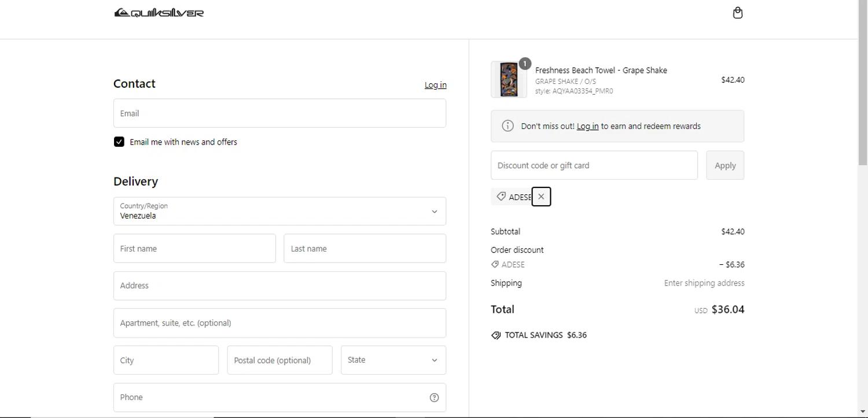Focus the Discount code or gift card field
The image size is (868, 418).
point(594,165)
